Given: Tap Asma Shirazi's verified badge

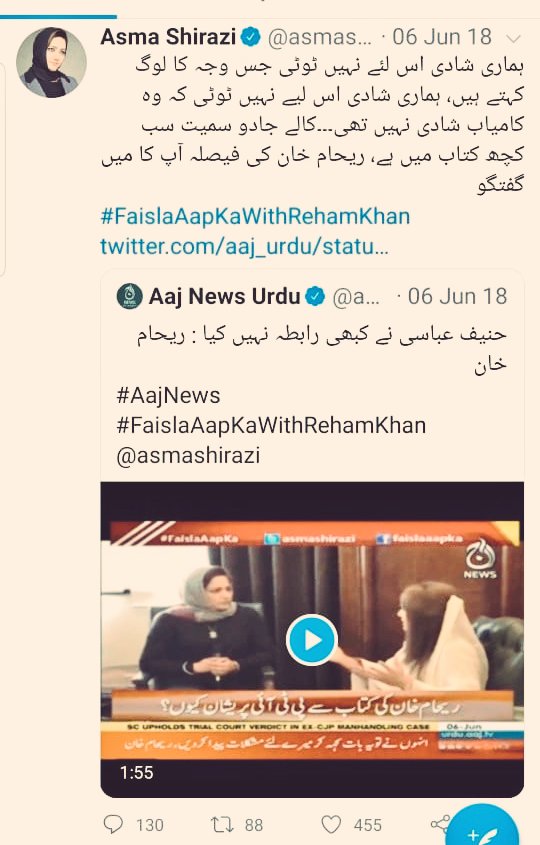Looking at the screenshot, I should coord(251,37).
